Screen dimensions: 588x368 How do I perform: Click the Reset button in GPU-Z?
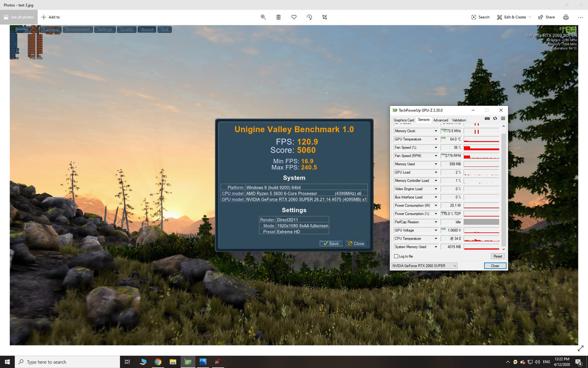click(x=498, y=256)
